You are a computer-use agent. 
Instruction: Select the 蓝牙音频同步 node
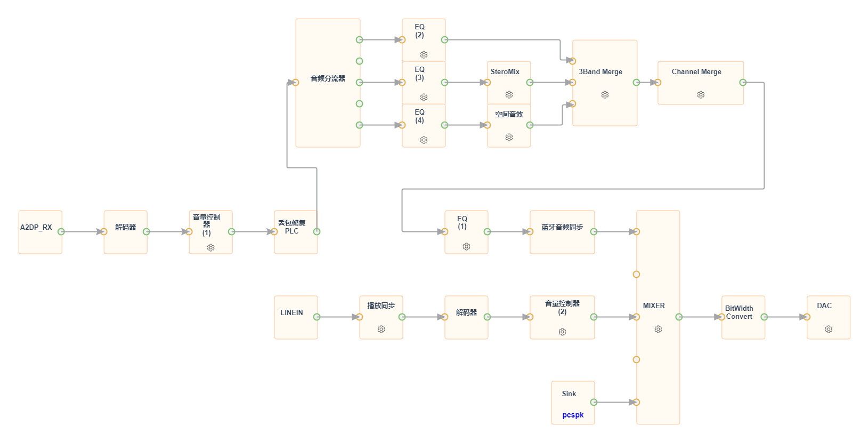tap(563, 232)
